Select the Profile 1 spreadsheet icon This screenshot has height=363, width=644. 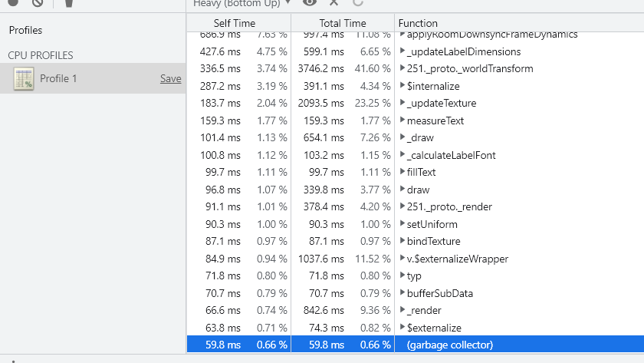[x=24, y=78]
